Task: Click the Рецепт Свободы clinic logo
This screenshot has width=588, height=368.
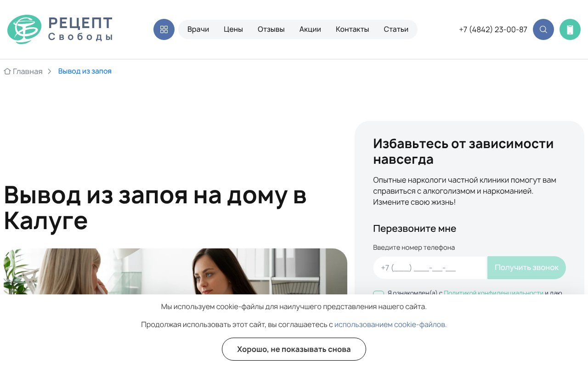Action: 60,29
